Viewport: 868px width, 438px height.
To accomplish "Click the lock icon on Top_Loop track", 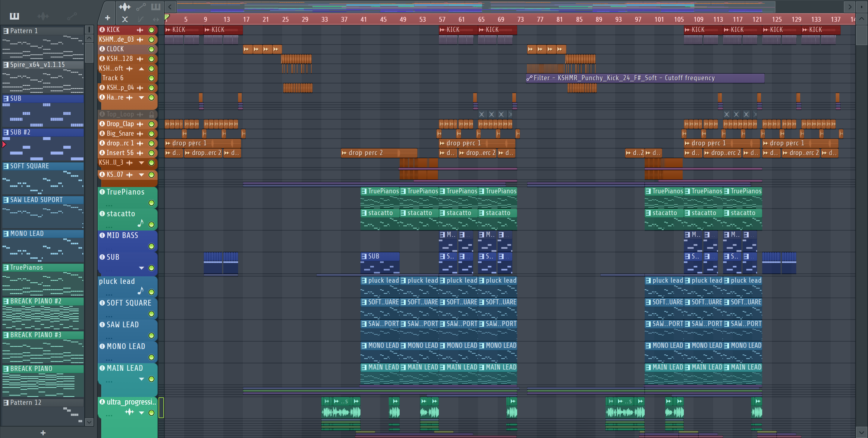I will [x=152, y=114].
